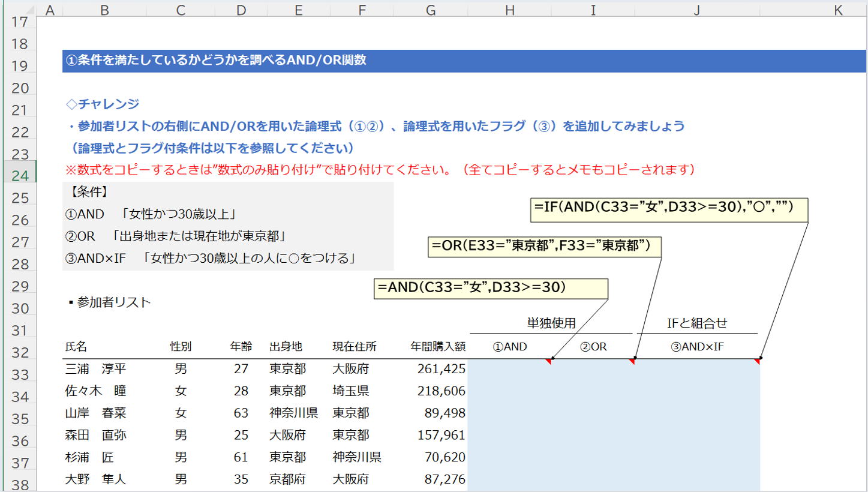Click the ①AND column heading
This screenshot has height=492, width=868.
pos(510,346)
